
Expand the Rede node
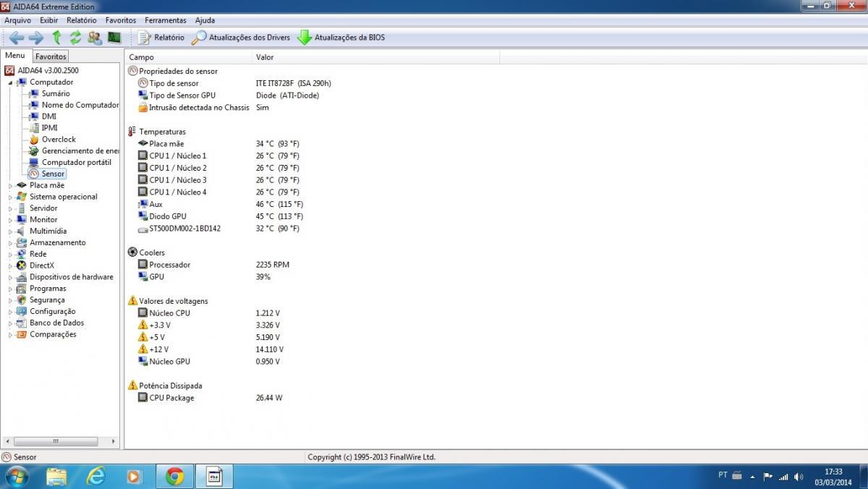pyautogui.click(x=10, y=255)
